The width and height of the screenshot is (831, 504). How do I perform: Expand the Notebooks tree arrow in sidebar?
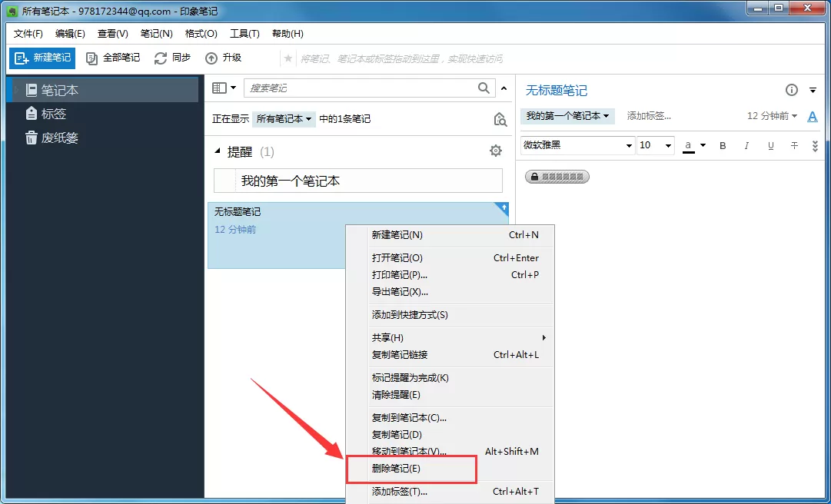[x=16, y=90]
